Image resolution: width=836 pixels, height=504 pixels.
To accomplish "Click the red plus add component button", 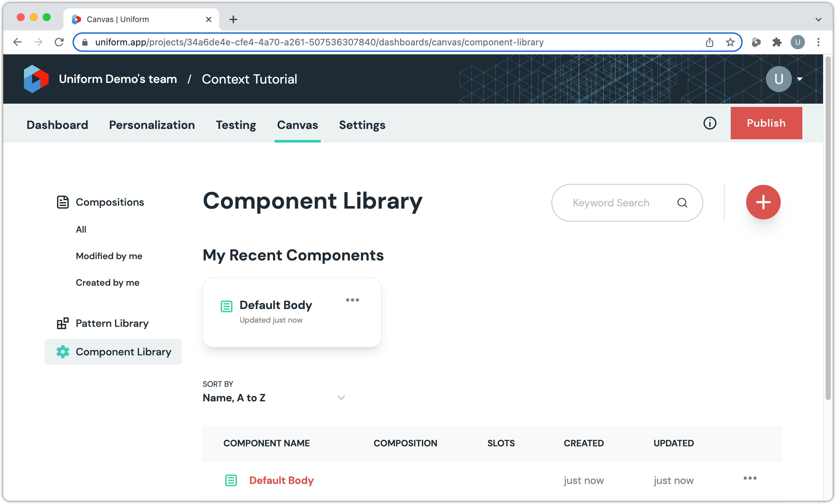I will click(763, 202).
